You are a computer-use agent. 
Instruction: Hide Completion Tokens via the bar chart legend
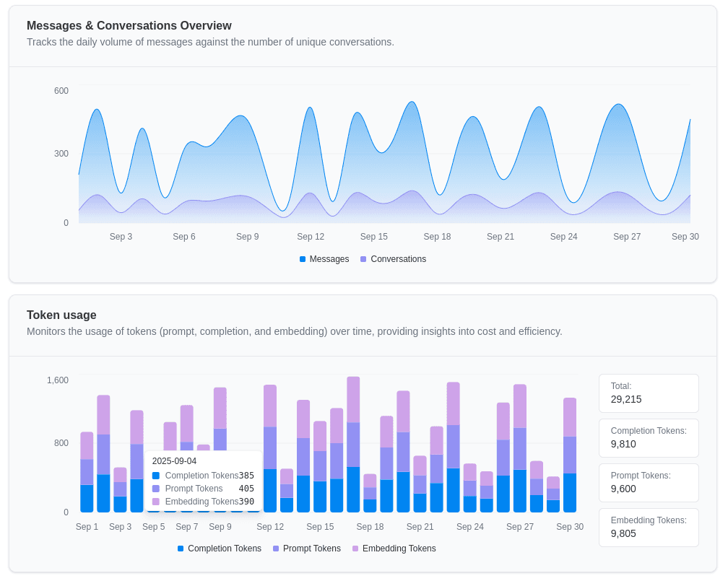(x=224, y=549)
